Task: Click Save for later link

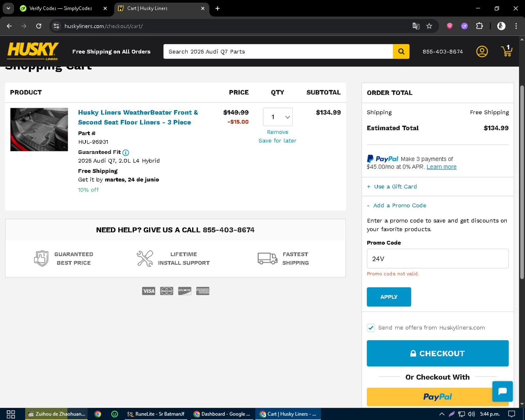Action: click(x=278, y=140)
